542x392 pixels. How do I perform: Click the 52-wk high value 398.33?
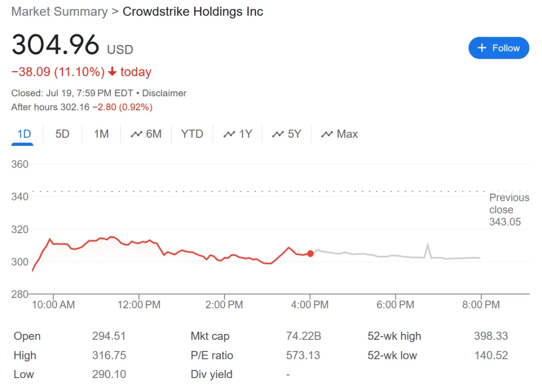tap(491, 336)
